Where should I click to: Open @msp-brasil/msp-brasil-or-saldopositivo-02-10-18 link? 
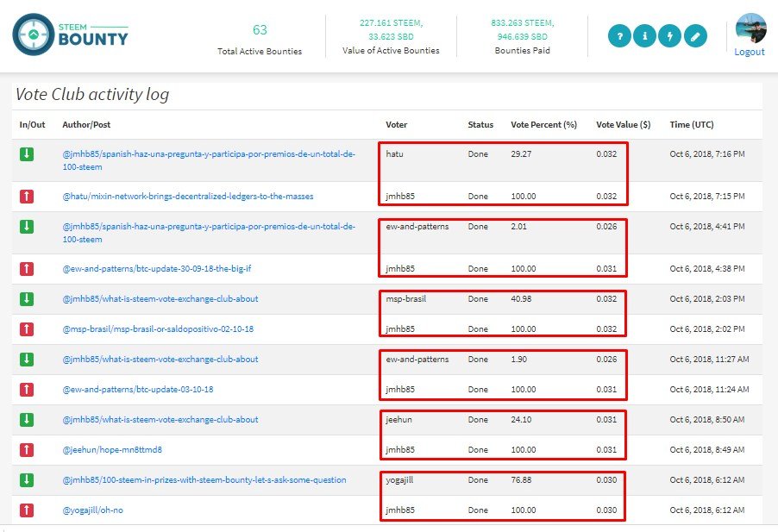click(x=158, y=329)
